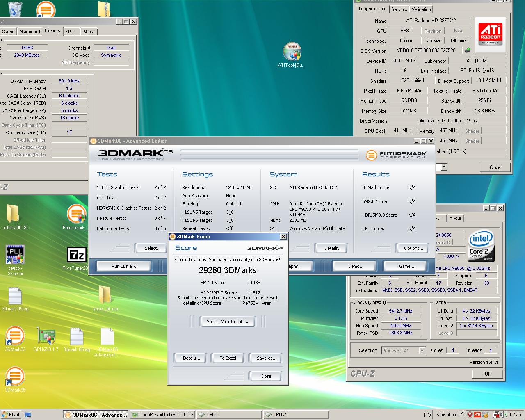This screenshot has height=420, width=525.
Task: Switch to the Mainboard tab in CPU-Z
Action: (x=30, y=32)
